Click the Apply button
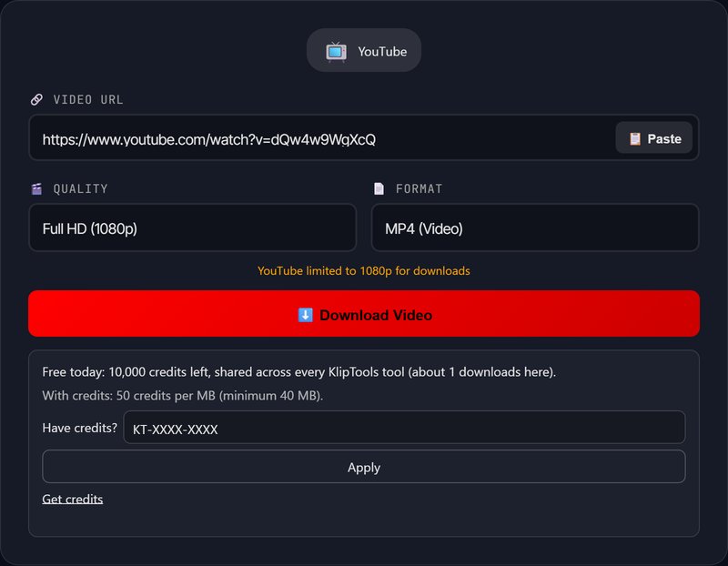Screen dimensions: 728x566 (363, 467)
